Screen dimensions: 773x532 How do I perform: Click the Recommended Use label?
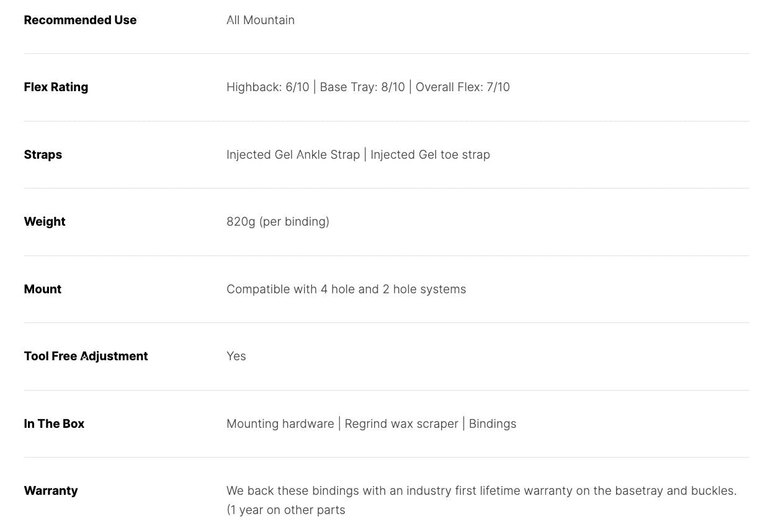(80, 20)
